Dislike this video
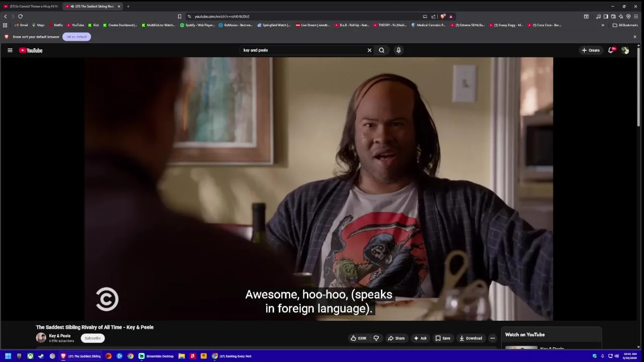644x362 pixels. click(376, 338)
